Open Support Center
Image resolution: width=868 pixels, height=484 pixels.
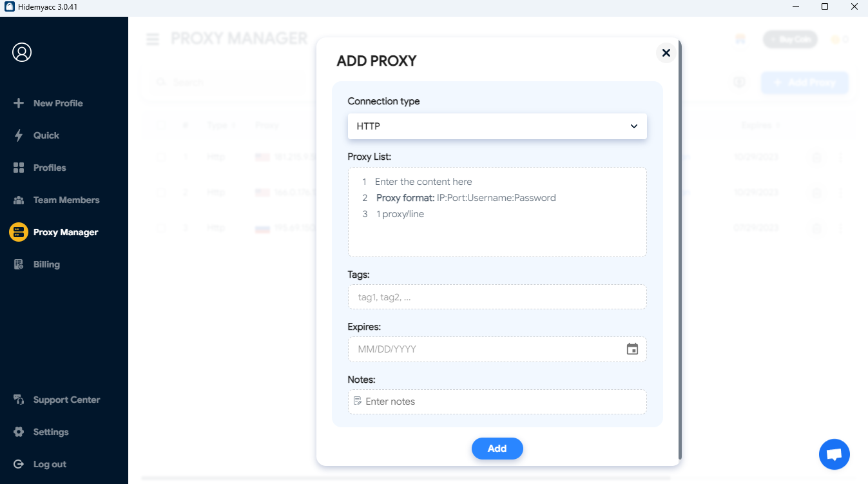66,400
